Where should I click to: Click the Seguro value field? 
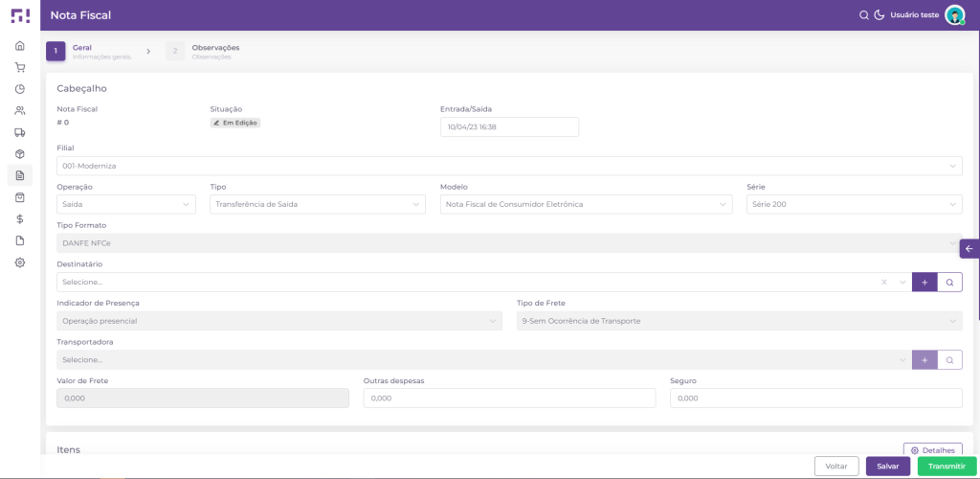tap(816, 399)
